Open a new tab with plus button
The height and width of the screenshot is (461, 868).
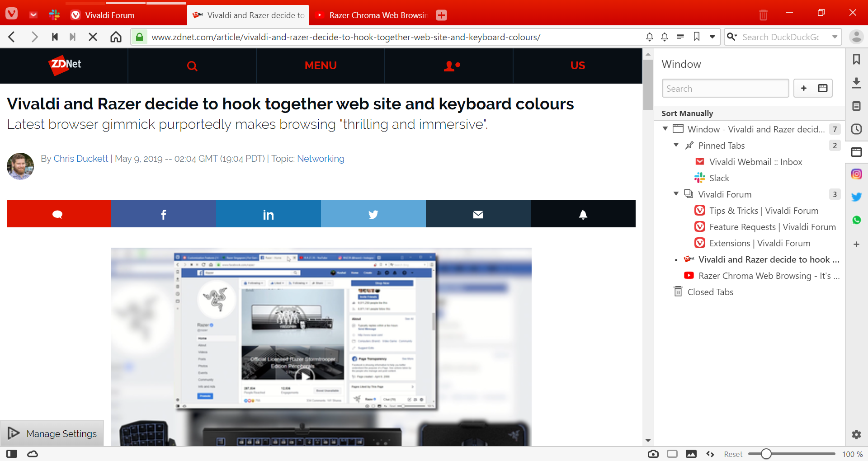(441, 15)
